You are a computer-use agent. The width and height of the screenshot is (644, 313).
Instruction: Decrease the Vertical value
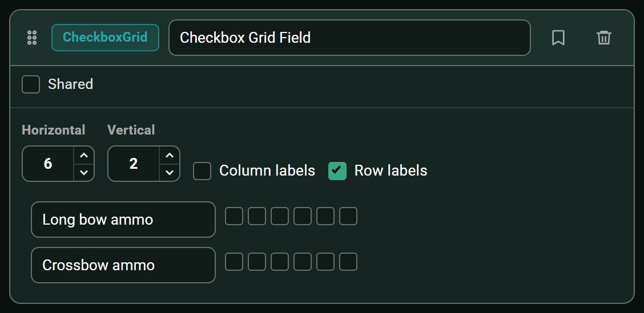[169, 172]
